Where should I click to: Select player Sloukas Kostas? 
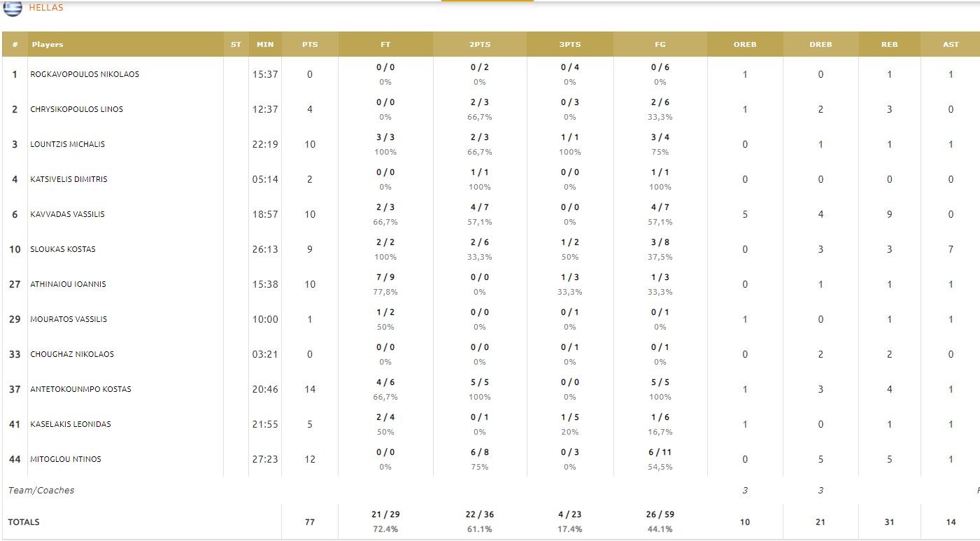63,249
